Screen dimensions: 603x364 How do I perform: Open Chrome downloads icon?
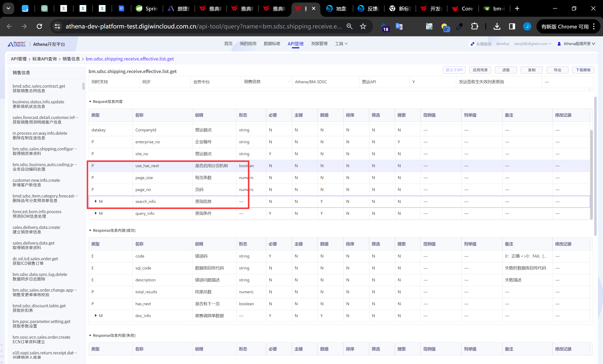[497, 26]
